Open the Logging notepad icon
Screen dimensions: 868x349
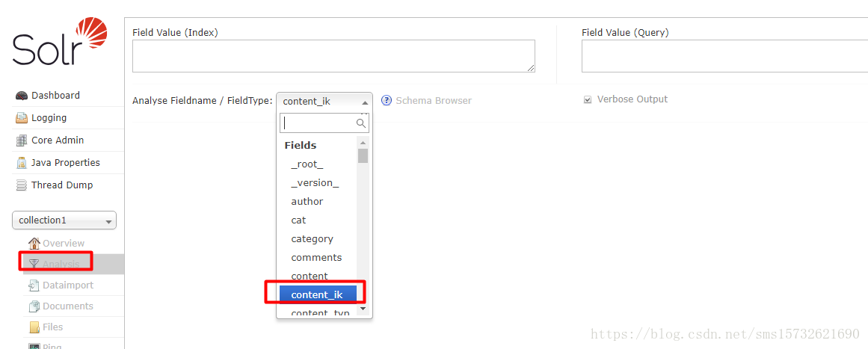[22, 118]
